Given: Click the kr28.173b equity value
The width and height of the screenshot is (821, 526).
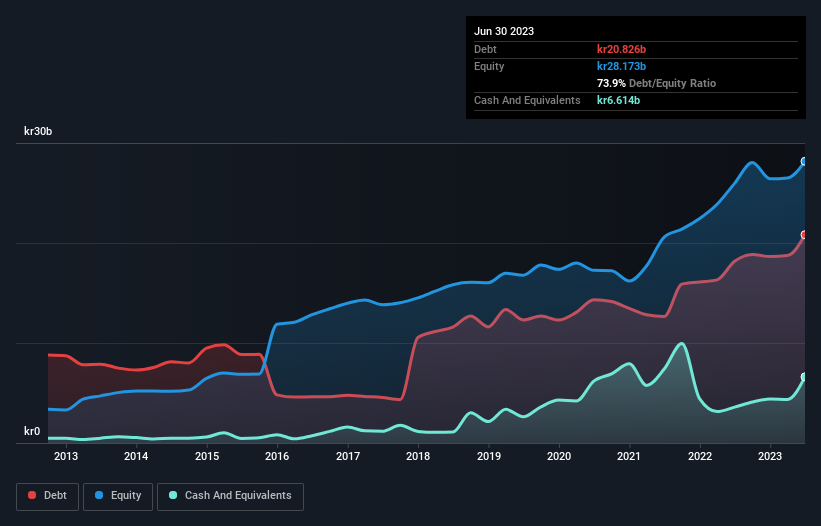Looking at the screenshot, I should click(x=622, y=66).
